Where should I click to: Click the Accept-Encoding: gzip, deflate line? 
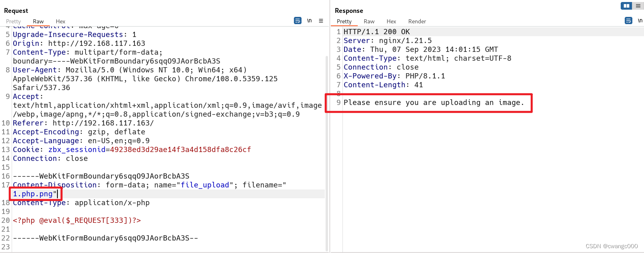click(x=79, y=132)
